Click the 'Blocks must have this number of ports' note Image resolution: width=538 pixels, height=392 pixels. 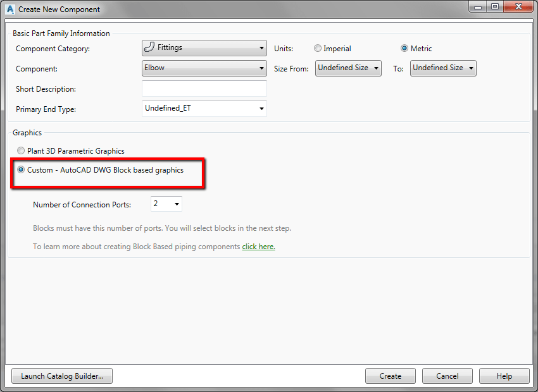point(162,228)
